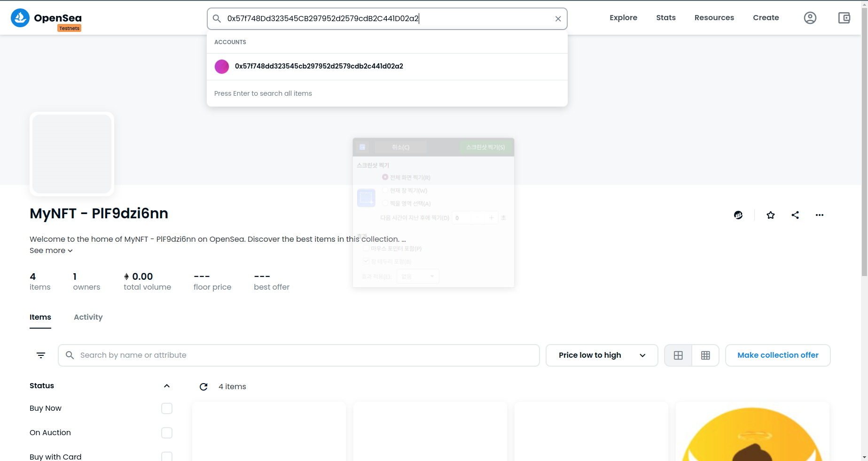Open the NFT card with yellow emoji image
The width and height of the screenshot is (868, 461).
point(752,431)
